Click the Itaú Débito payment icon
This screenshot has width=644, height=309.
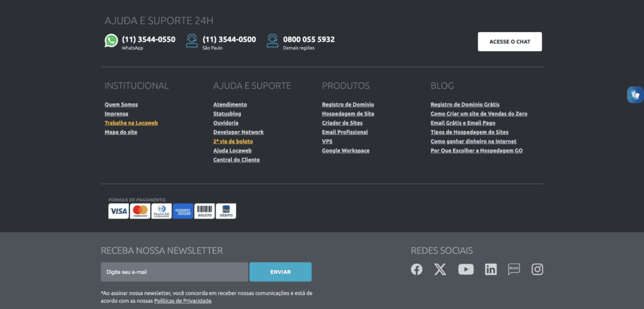click(x=226, y=211)
